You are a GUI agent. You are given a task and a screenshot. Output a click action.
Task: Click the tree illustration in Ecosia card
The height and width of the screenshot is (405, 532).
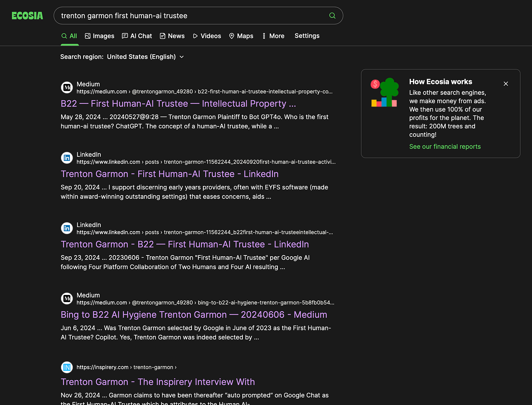384,92
